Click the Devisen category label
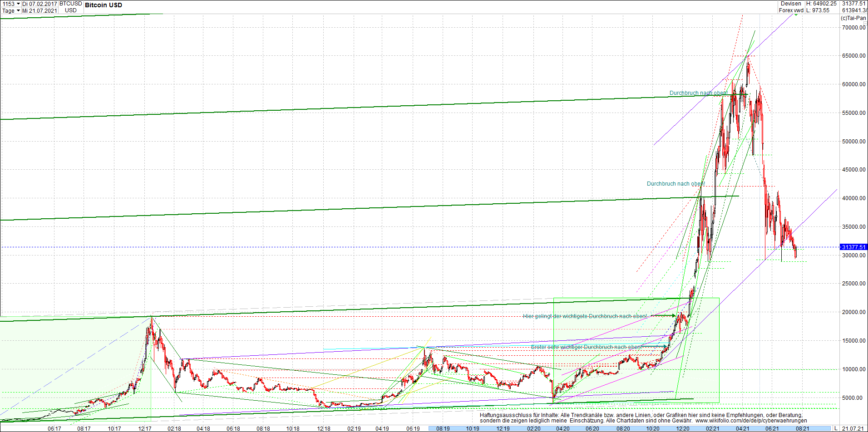Viewport: 868px width, 432px height. 791,4
